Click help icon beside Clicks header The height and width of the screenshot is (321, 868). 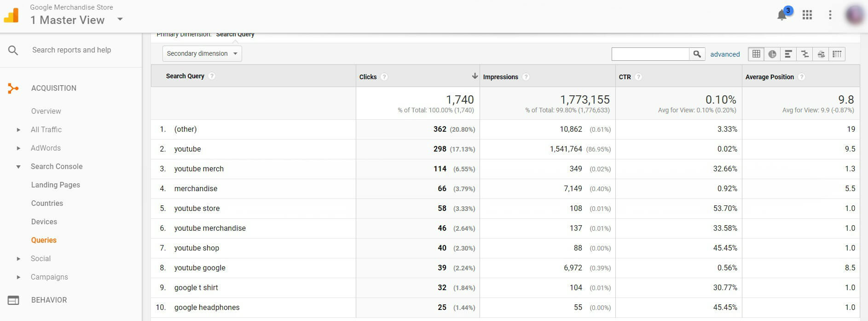[x=384, y=77]
